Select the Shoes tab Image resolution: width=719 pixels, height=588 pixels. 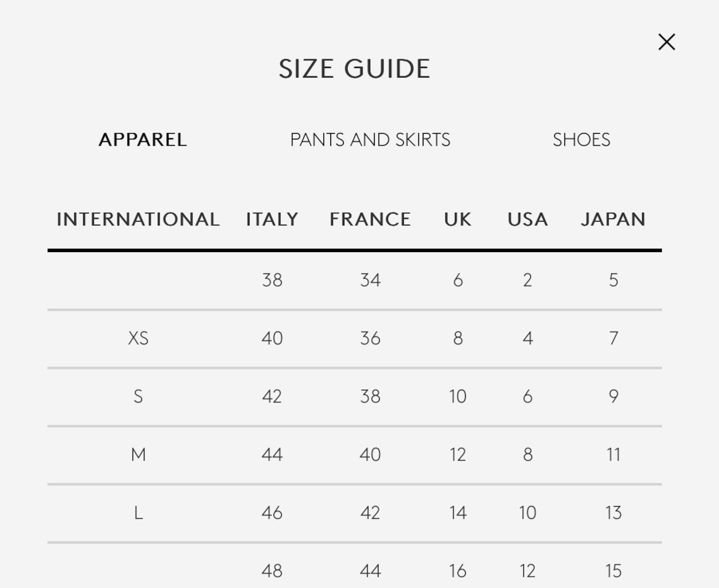click(581, 140)
